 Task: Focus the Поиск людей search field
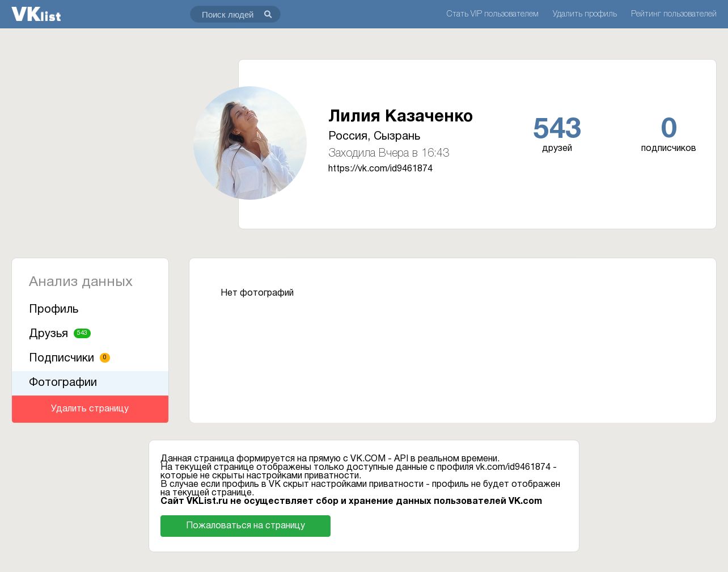click(x=235, y=14)
